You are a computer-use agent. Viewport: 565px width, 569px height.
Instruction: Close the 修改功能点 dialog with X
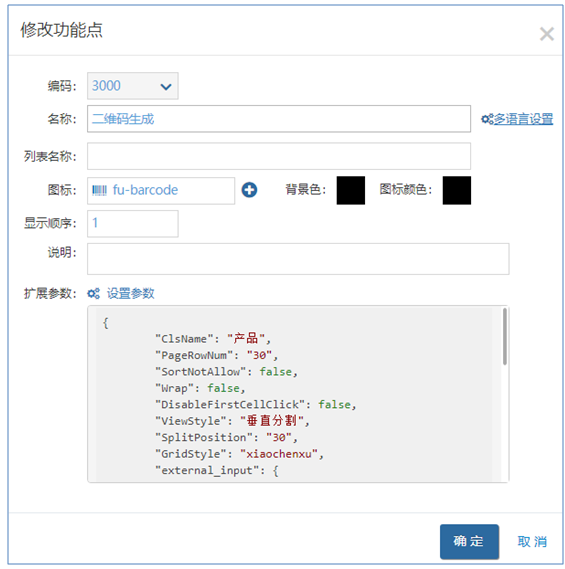click(546, 34)
